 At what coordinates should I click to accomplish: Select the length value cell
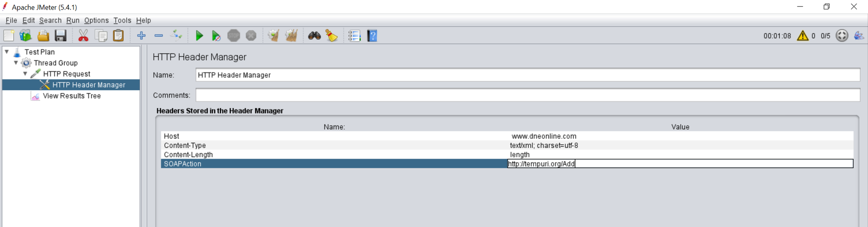click(680, 154)
